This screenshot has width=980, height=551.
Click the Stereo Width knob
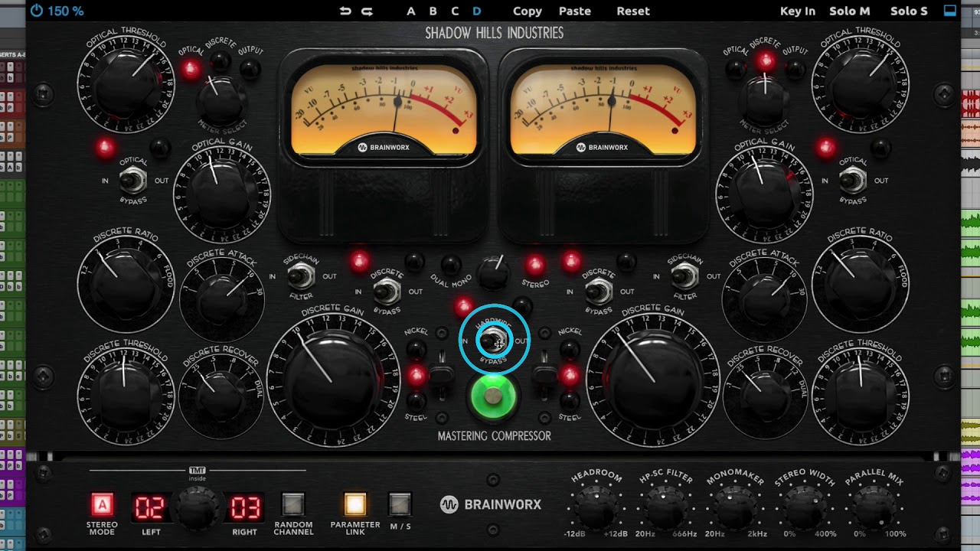click(804, 506)
